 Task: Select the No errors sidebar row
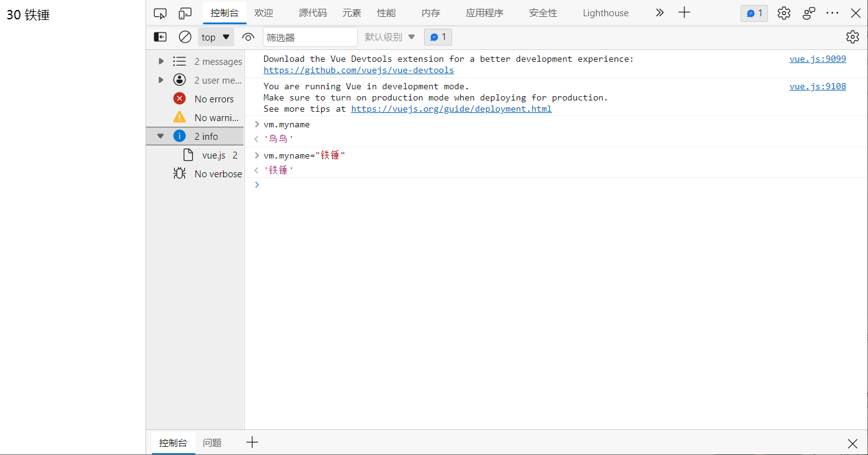click(195, 99)
